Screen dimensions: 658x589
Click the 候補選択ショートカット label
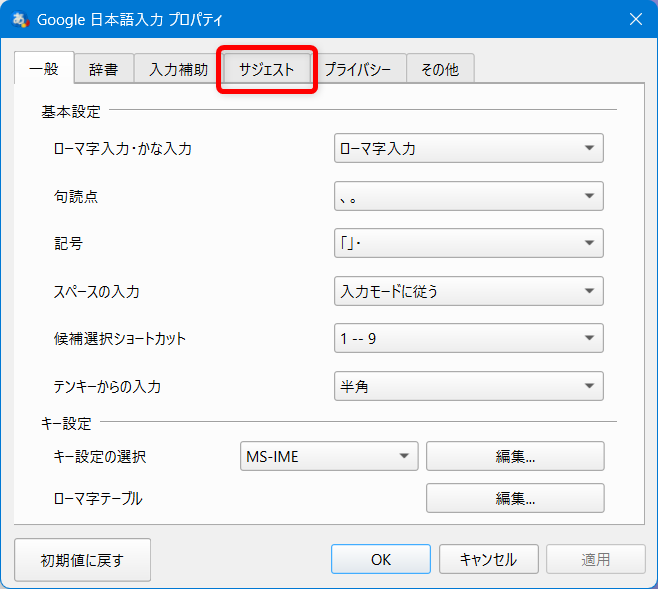(120, 339)
